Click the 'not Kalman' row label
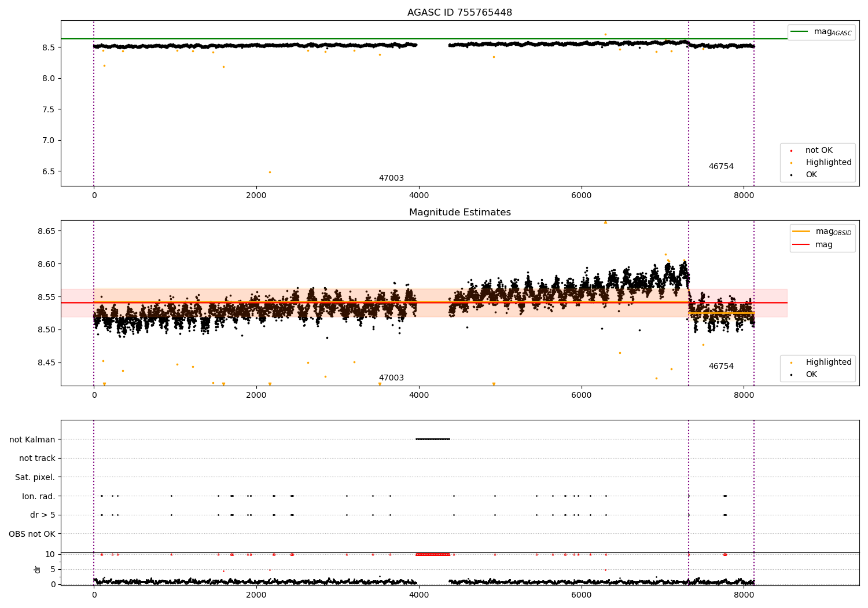868x608 pixels. click(32, 440)
